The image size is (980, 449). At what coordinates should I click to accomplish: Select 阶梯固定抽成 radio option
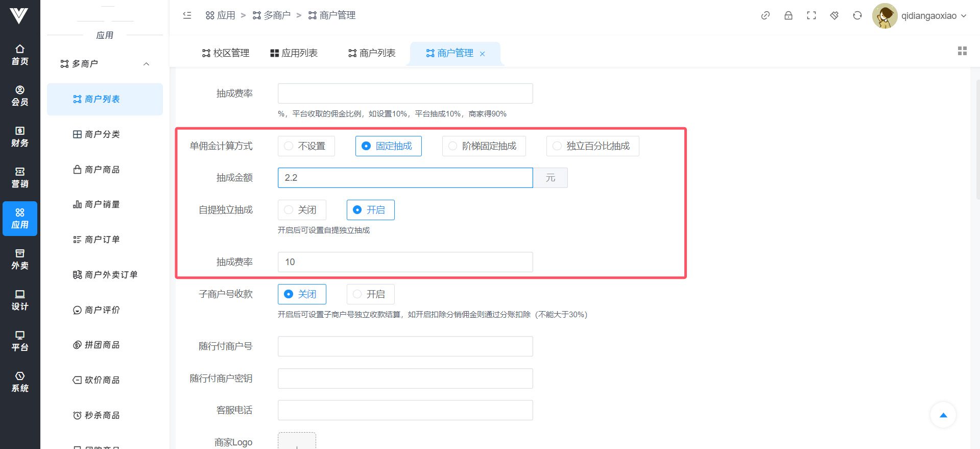[484, 146]
